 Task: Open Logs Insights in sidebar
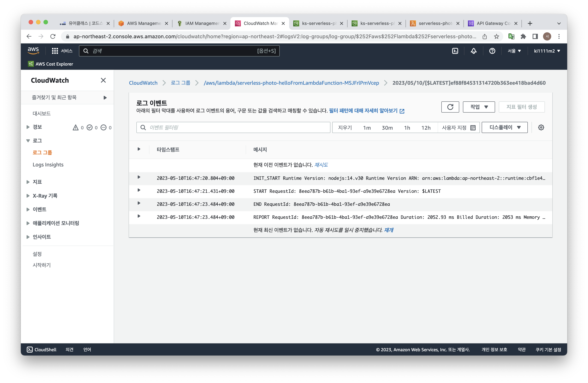pos(48,164)
